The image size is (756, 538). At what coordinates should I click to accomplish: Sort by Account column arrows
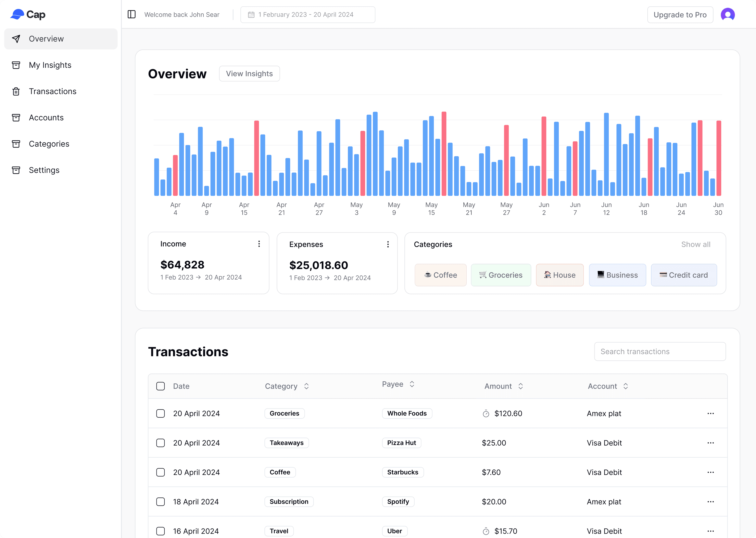625,386
